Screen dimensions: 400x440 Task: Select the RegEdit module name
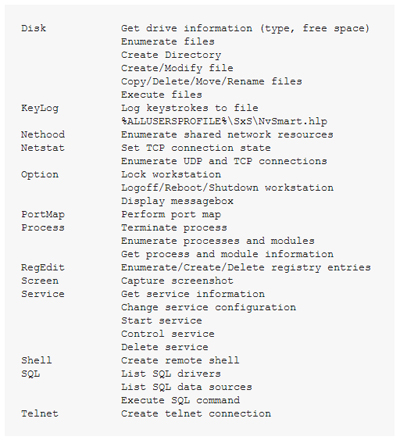click(43, 268)
